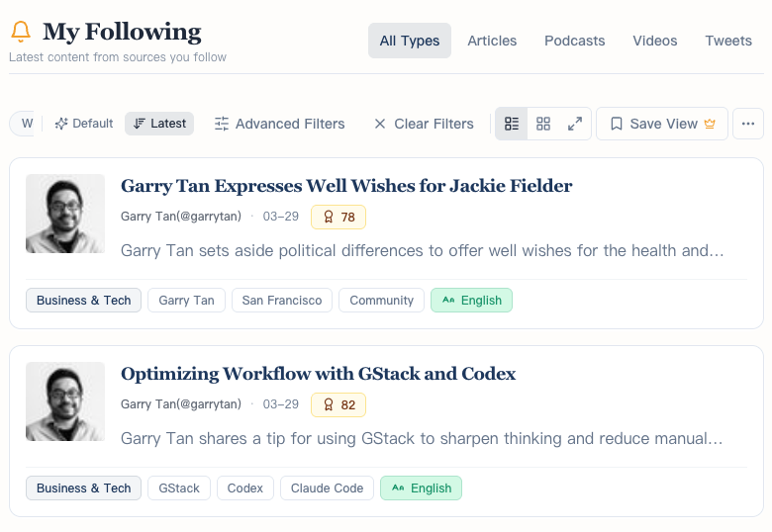Select the Codex tag
This screenshot has height=532, width=772.
[x=245, y=488]
